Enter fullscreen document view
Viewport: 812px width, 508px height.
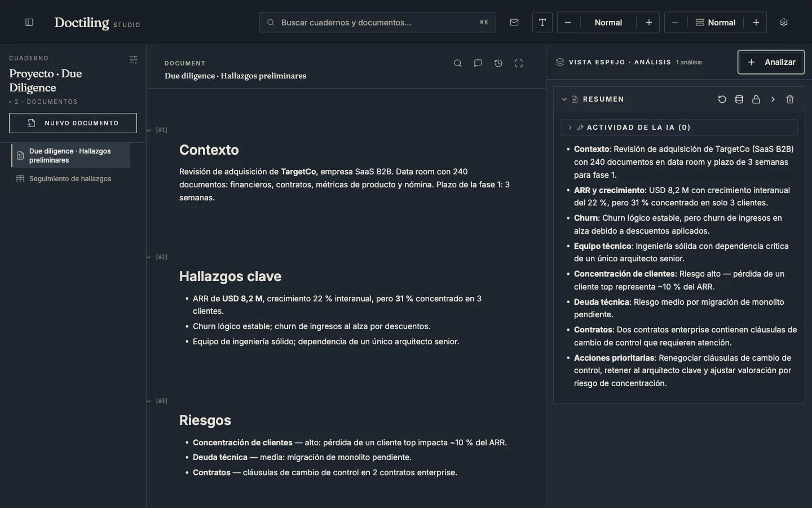point(519,63)
